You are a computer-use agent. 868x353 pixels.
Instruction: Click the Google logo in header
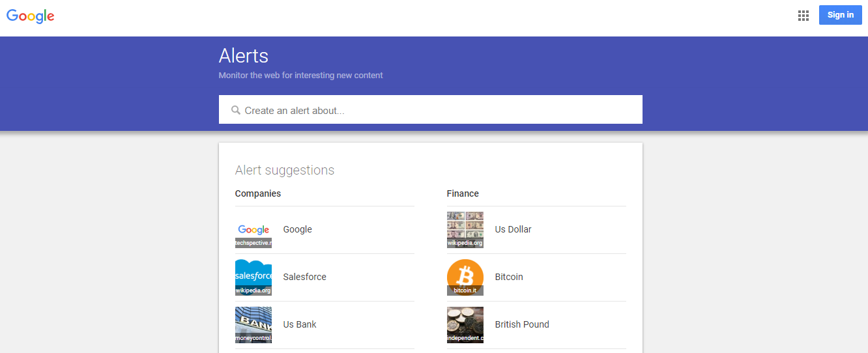pyautogui.click(x=31, y=16)
